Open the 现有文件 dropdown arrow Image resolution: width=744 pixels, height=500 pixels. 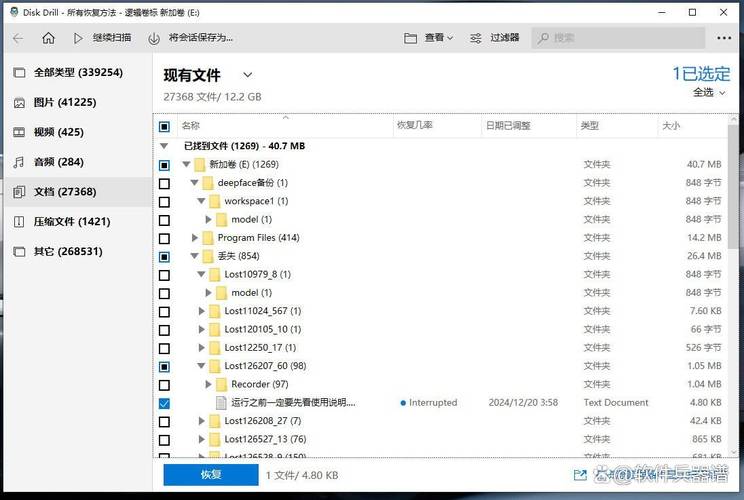248,75
